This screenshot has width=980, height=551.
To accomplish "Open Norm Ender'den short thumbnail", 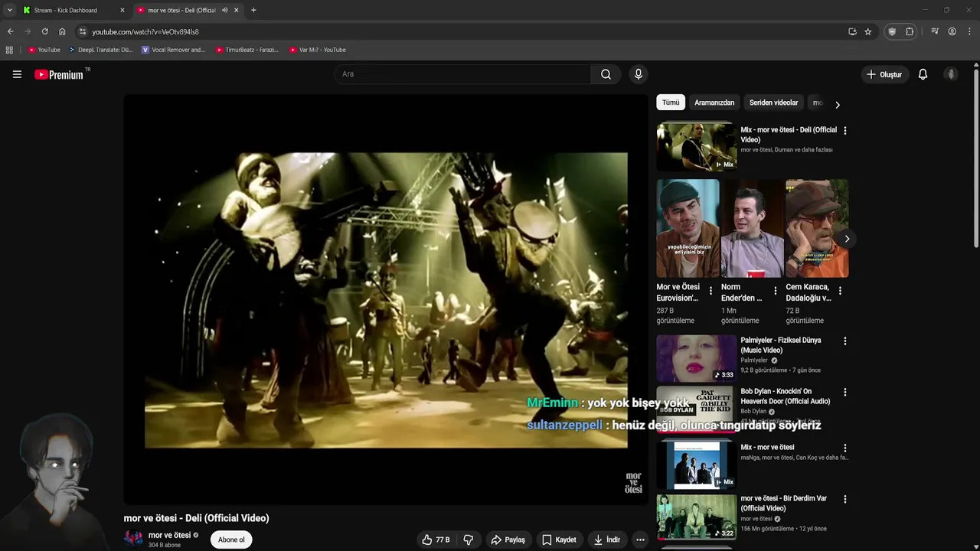I will [753, 228].
